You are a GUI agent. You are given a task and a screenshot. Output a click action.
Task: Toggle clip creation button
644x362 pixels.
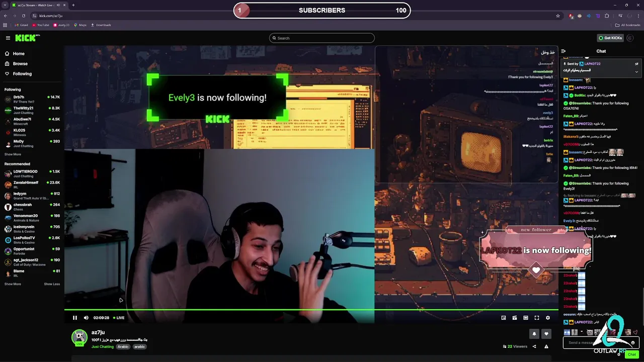(x=515, y=318)
